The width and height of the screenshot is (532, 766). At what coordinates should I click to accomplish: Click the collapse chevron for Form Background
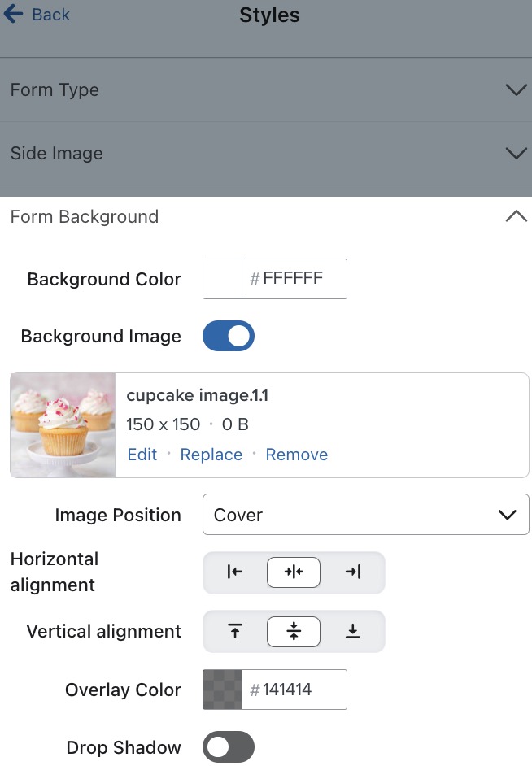[x=515, y=215]
